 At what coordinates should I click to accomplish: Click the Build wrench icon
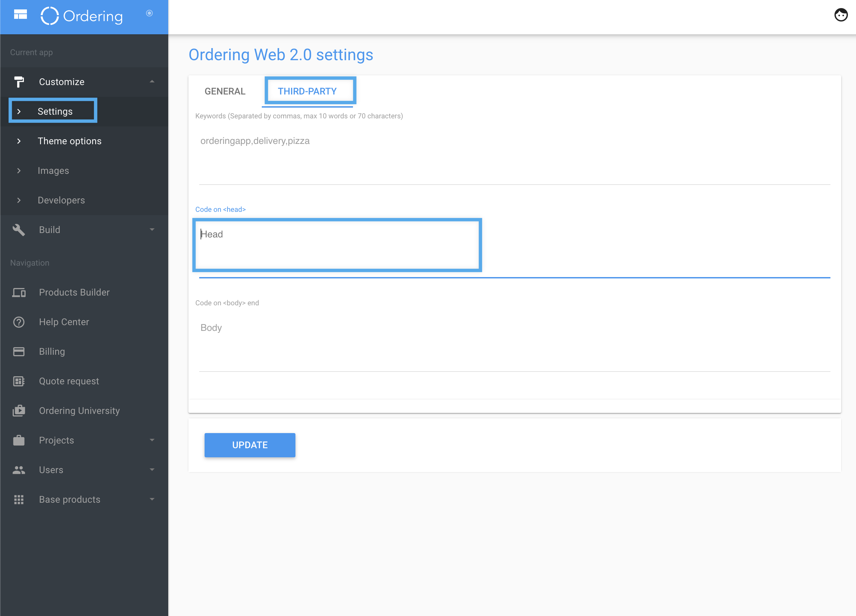(x=19, y=230)
